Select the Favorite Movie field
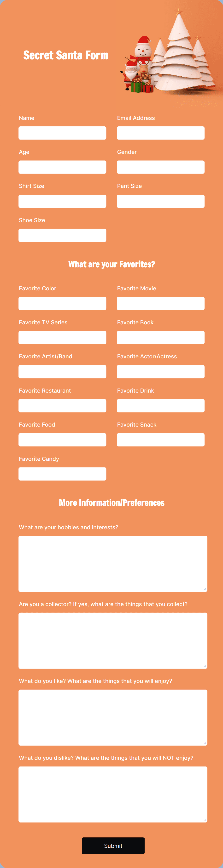Image resolution: width=223 pixels, height=868 pixels. click(x=161, y=304)
